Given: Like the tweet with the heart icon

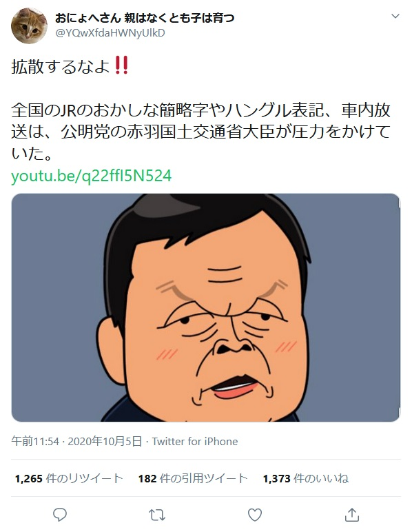Looking at the screenshot, I should pyautogui.click(x=255, y=515).
